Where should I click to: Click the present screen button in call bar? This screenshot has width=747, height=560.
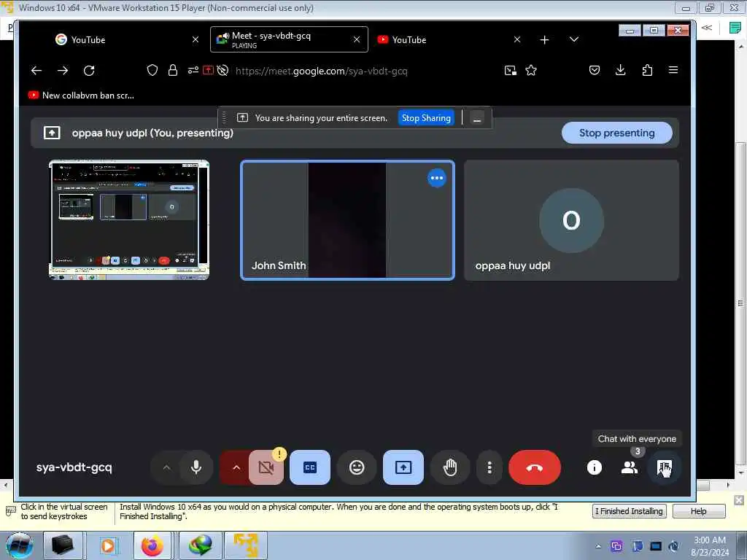(403, 467)
